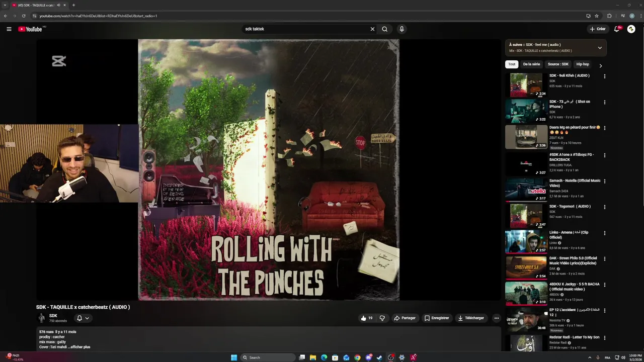Click the browser address bar URL
Screen dimensions: 644x362
(98, 16)
